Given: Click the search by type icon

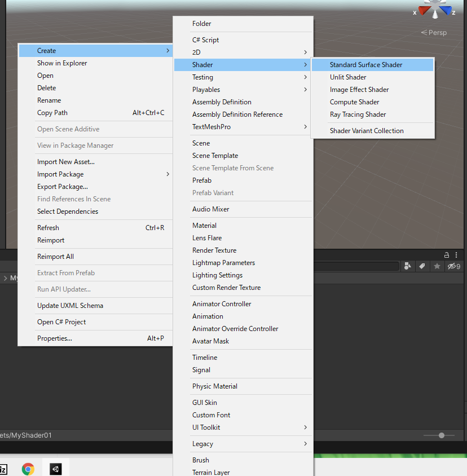Looking at the screenshot, I should (407, 266).
